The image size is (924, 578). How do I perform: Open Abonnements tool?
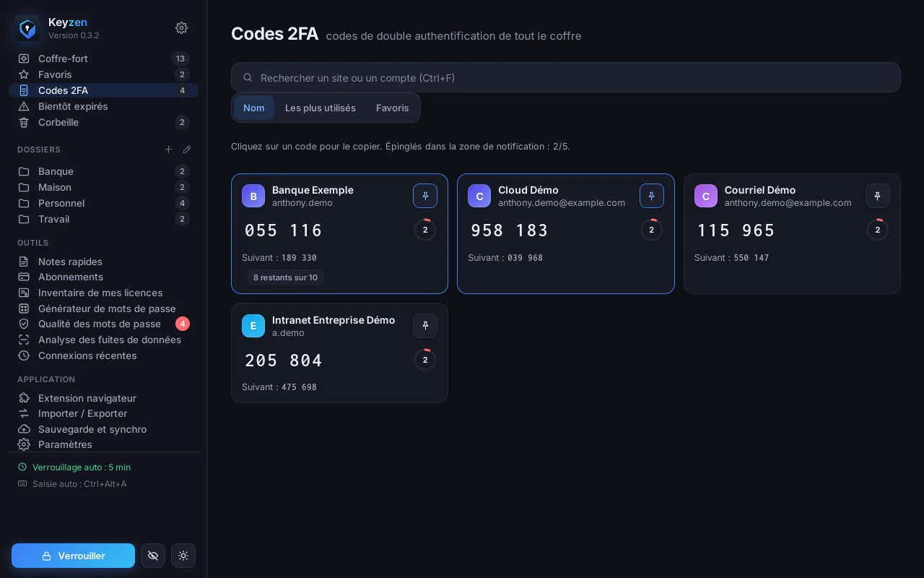pos(103,277)
